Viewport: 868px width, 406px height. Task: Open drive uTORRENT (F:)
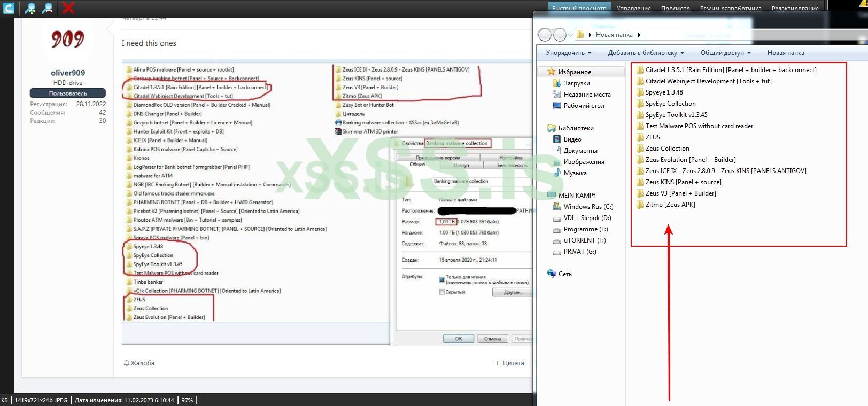click(x=579, y=240)
